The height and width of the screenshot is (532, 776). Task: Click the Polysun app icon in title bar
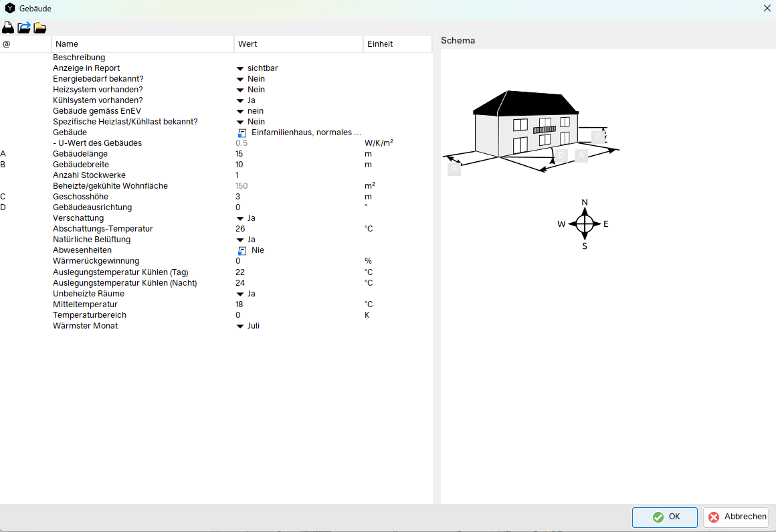[x=10, y=9]
